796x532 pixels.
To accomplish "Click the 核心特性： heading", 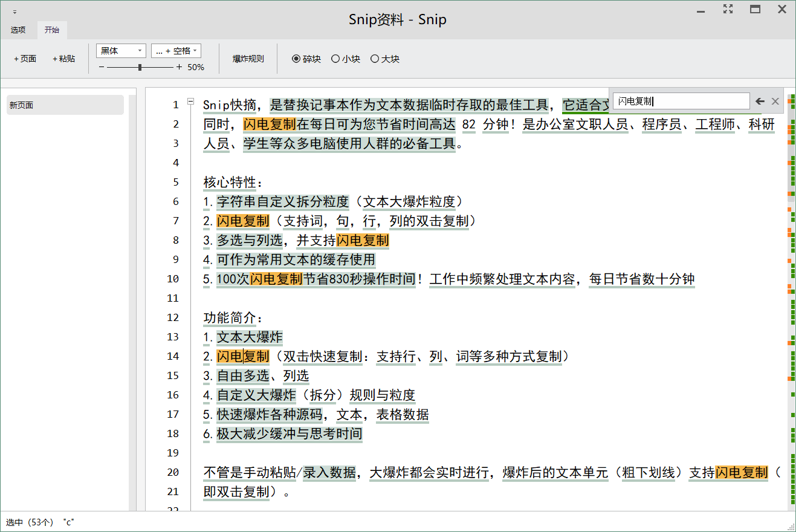I will [x=233, y=182].
